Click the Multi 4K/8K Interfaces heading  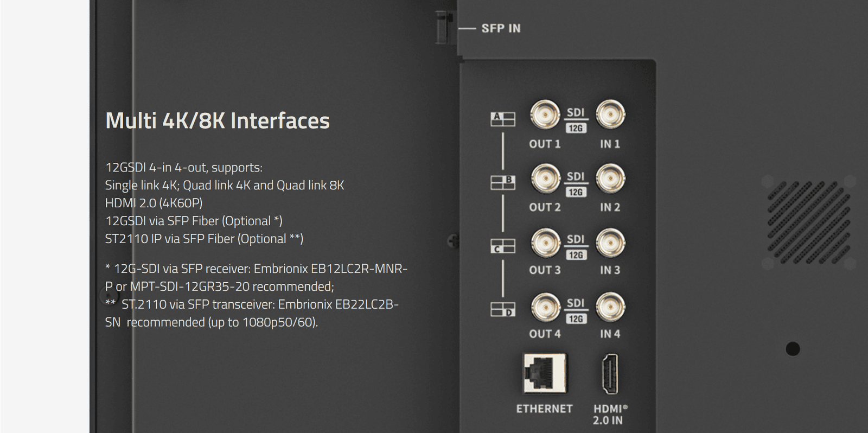(217, 120)
